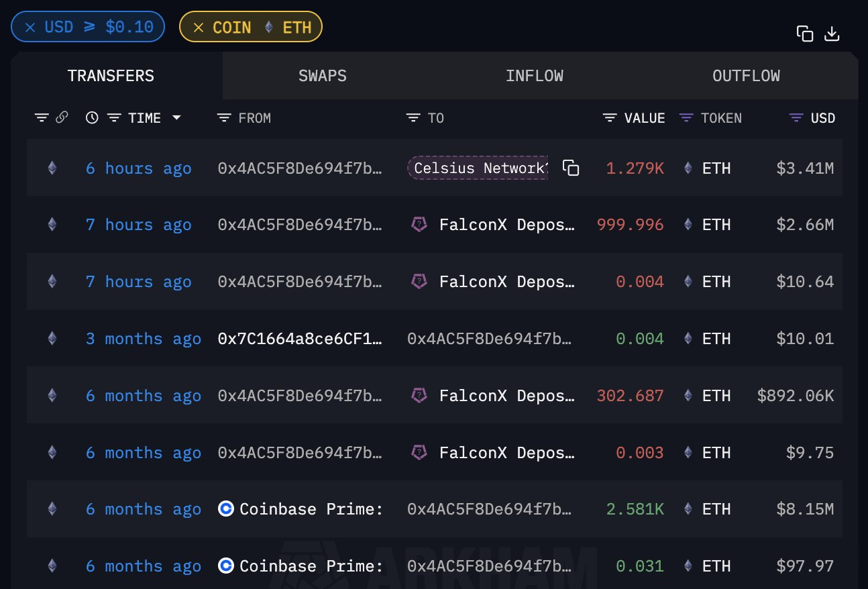Click Coinbase logo icon in $8.15M row
This screenshot has height=589, width=868.
click(226, 509)
